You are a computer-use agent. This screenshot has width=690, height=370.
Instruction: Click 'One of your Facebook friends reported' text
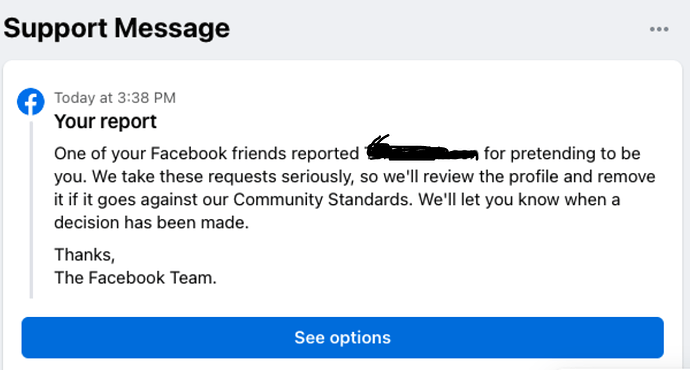point(206,154)
